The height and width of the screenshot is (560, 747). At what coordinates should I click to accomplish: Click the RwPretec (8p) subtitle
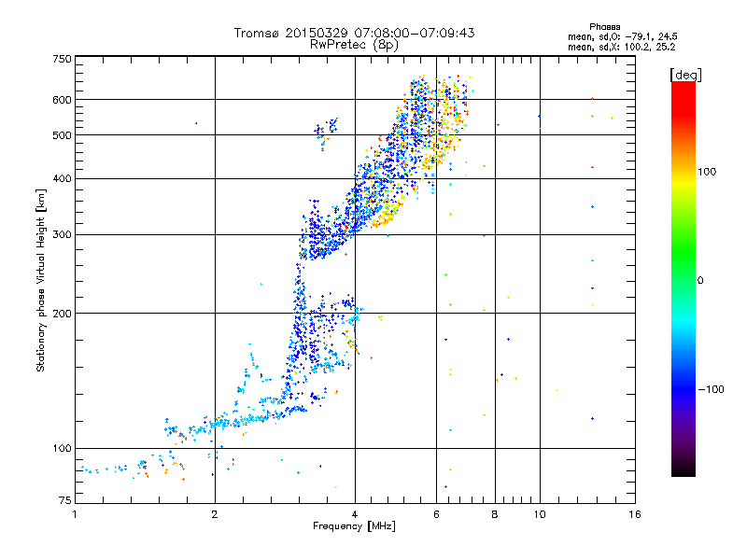(354, 44)
